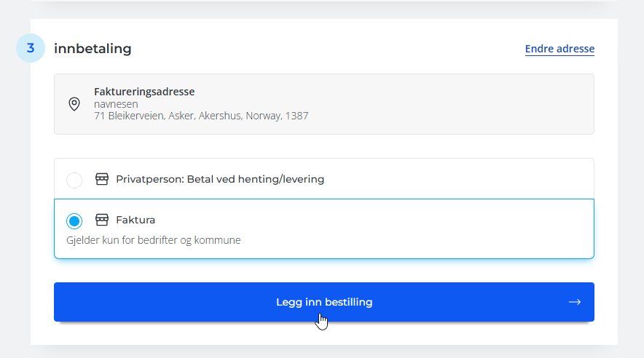The image size is (644, 358).
Task: Select the Privatperson radio button
Action: pos(74,180)
